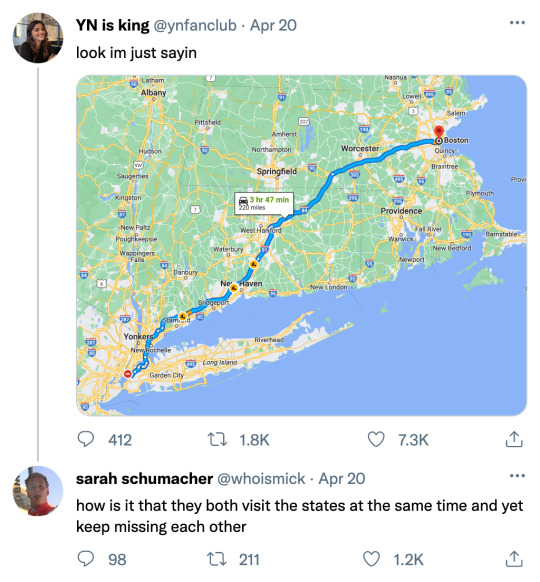The height and width of the screenshot is (582, 540).
Task: Reply to sarah schumacher's tweet
Action: (x=86, y=559)
